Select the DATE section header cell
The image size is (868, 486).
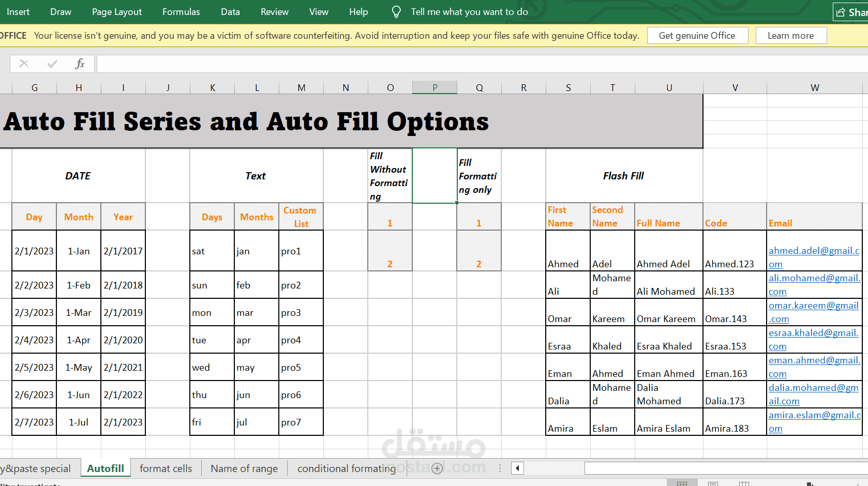coord(79,176)
